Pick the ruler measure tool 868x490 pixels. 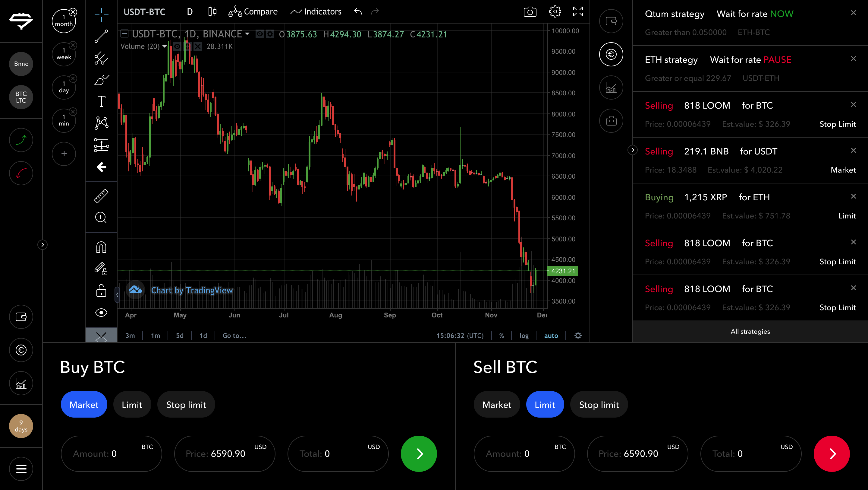[x=101, y=196]
